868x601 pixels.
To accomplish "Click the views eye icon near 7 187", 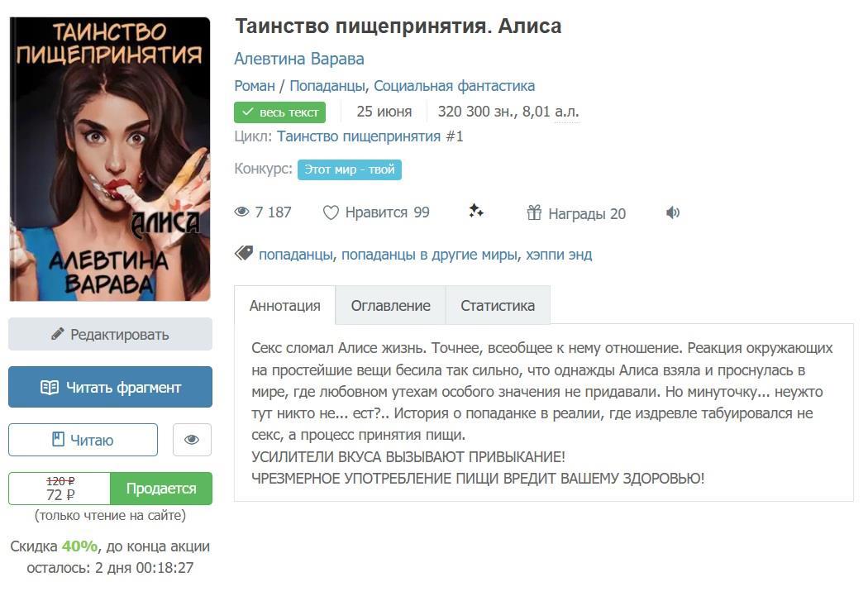I will (x=242, y=212).
